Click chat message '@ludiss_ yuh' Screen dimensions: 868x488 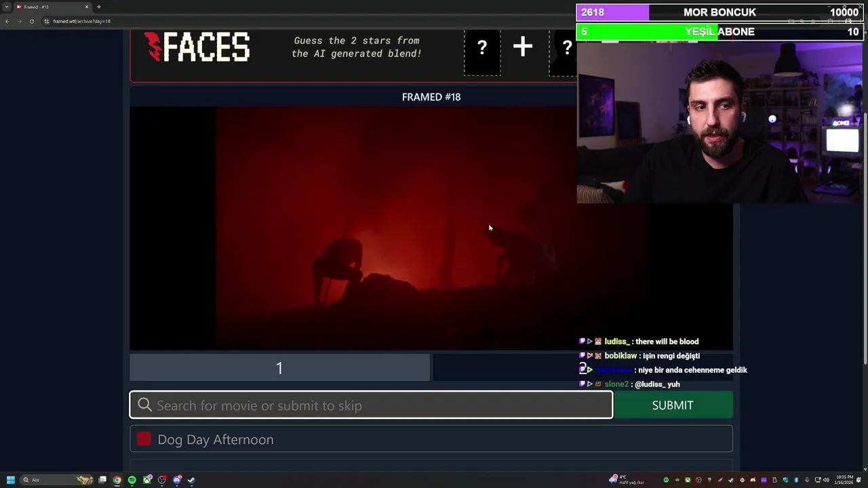click(657, 384)
